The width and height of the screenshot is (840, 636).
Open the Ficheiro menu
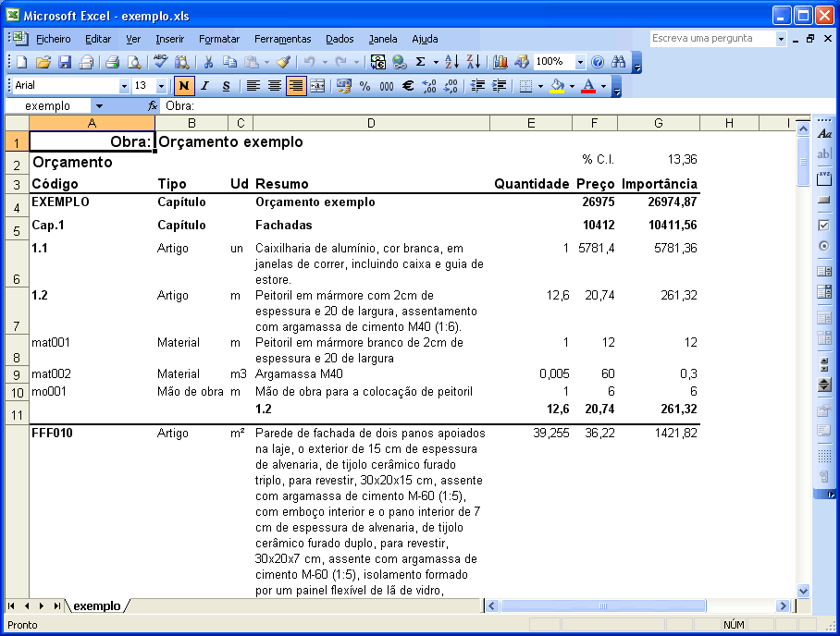click(x=53, y=39)
